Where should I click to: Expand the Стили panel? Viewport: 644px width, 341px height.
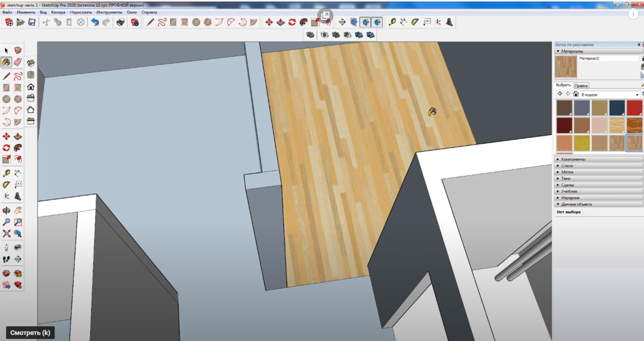click(599, 166)
